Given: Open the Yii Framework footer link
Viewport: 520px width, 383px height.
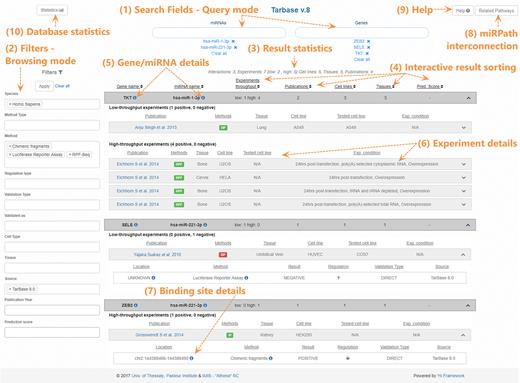Looking at the screenshot, I should point(451,376).
